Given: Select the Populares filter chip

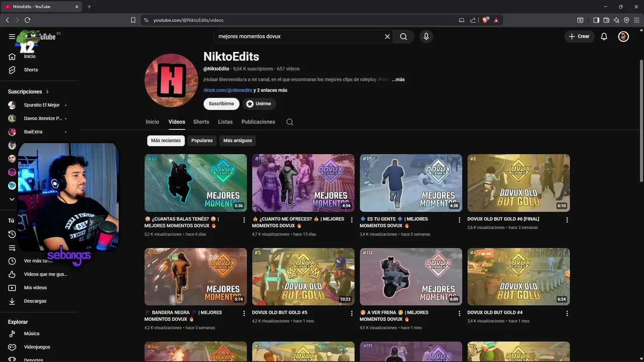Looking at the screenshot, I should 202,141.
